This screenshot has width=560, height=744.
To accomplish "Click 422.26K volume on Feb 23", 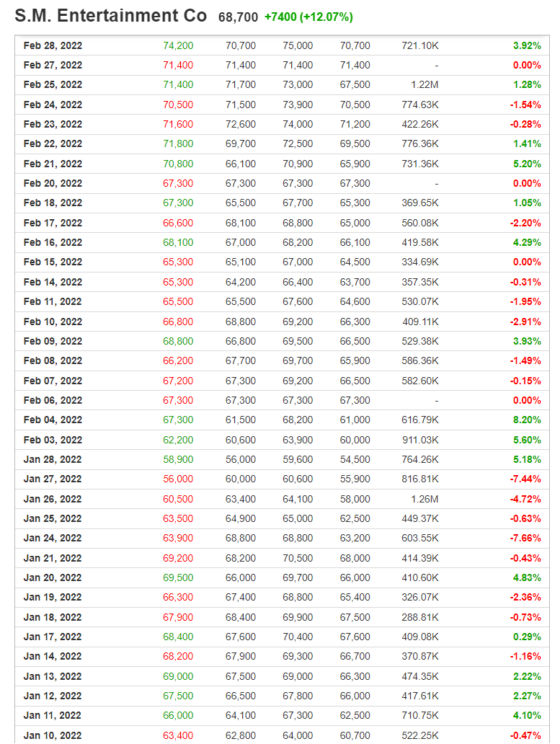I will click(x=420, y=124).
